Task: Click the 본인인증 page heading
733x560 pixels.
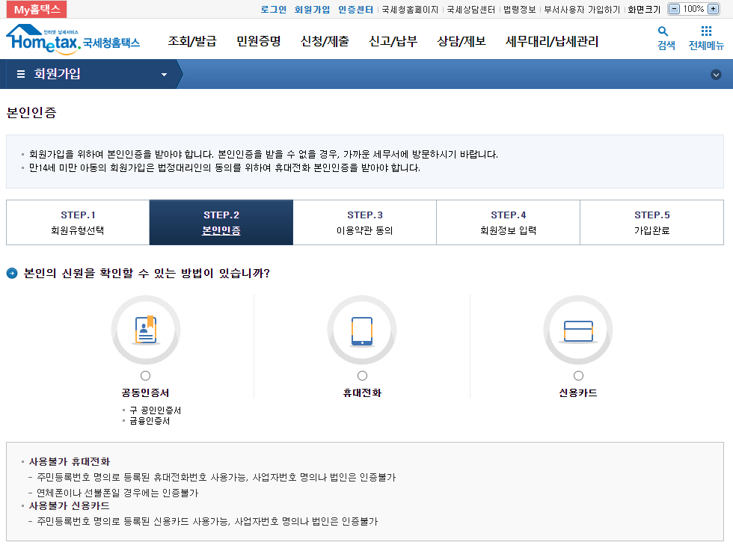Action: (x=31, y=113)
